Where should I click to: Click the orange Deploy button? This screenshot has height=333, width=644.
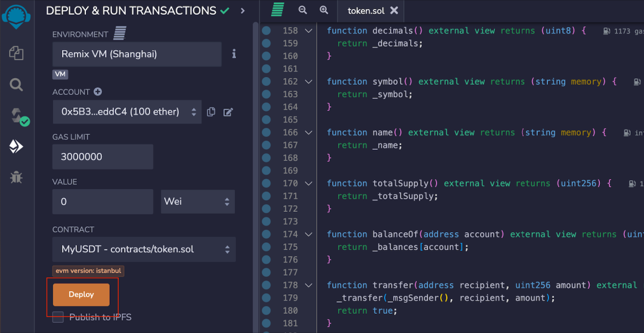tap(81, 295)
